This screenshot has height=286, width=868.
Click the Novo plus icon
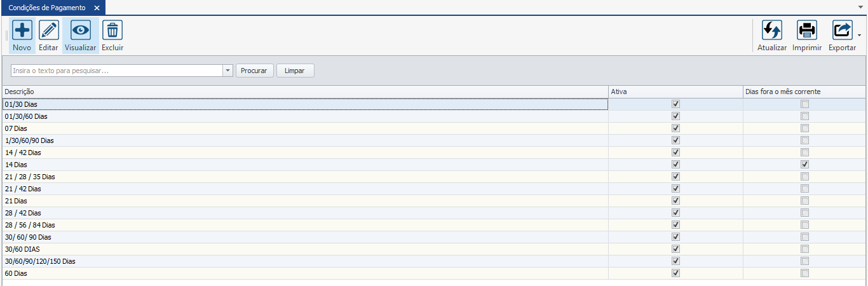22,30
